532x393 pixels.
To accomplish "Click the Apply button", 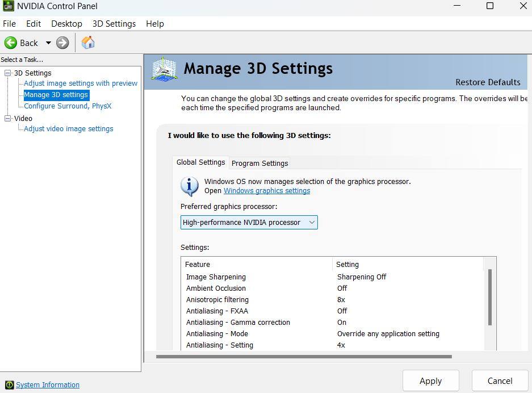I will [x=430, y=381].
